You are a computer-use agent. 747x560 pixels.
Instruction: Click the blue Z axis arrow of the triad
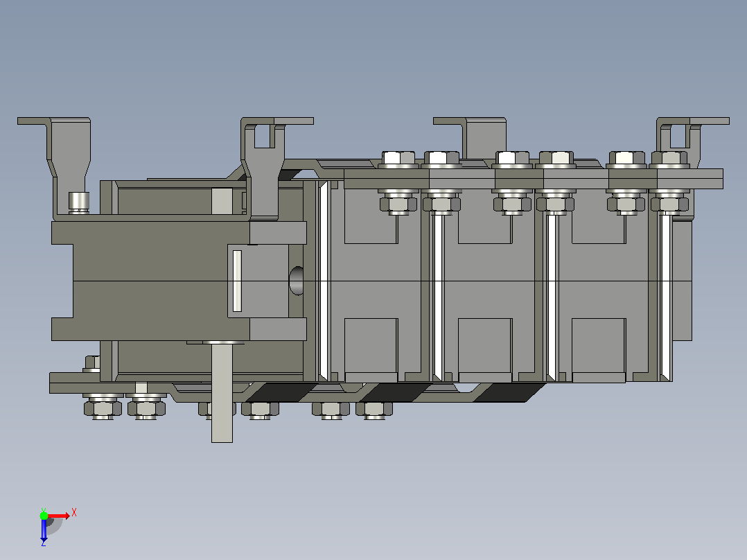(44, 530)
